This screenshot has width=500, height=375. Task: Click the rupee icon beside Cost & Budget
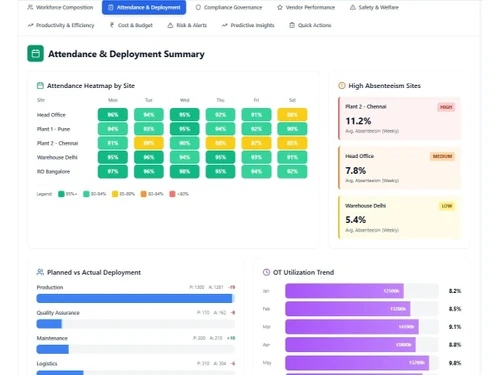[x=112, y=25]
